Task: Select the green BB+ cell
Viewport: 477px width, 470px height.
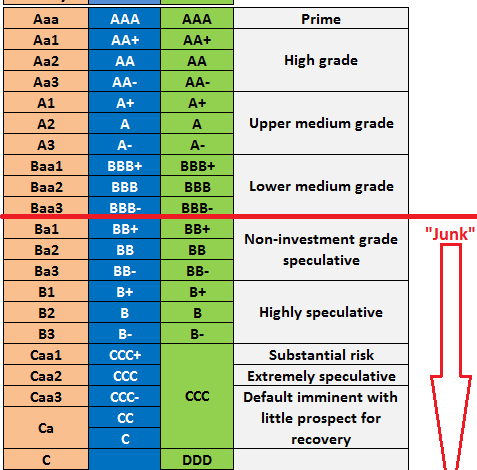Action: (x=197, y=229)
